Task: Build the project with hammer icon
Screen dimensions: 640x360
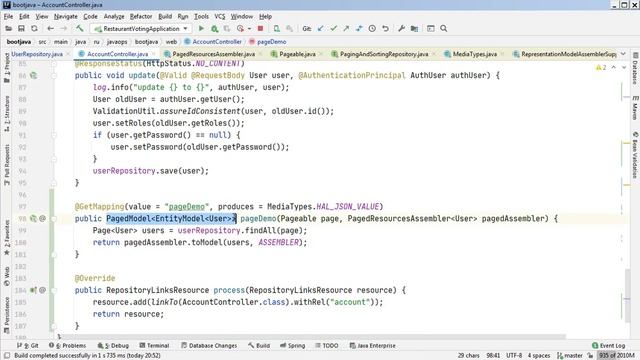Action: [80, 29]
